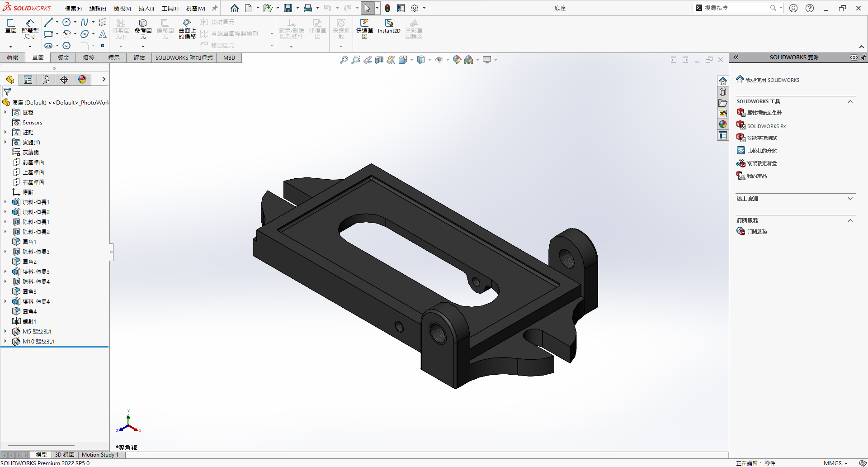Image resolution: width=868 pixels, height=467 pixels.
Task: Select the Ellipse sketch tool
Action: click(x=85, y=34)
